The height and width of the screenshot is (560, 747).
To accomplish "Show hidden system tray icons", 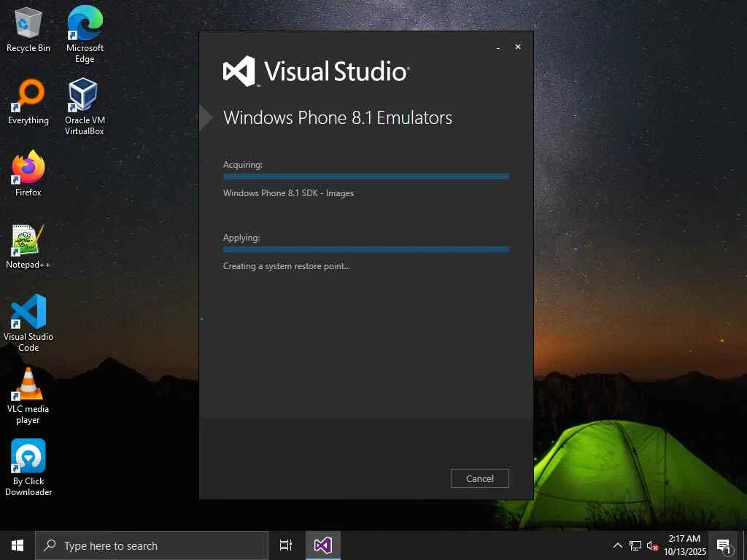I will (617, 545).
